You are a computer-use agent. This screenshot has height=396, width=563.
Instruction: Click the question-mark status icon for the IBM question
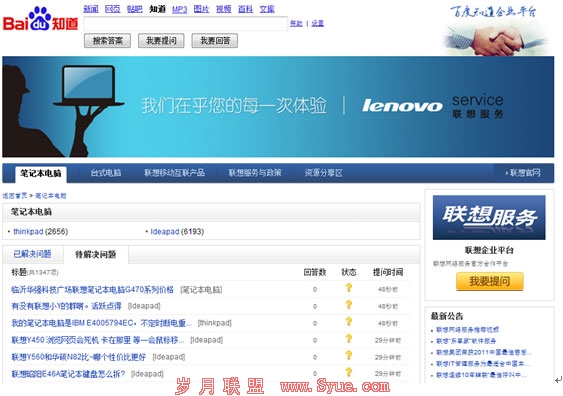pyautogui.click(x=348, y=322)
